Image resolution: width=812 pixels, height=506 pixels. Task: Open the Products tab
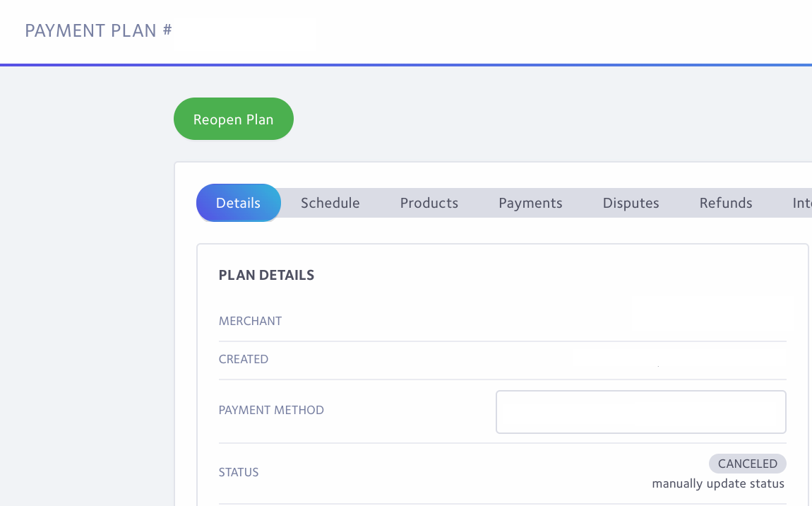click(x=429, y=203)
